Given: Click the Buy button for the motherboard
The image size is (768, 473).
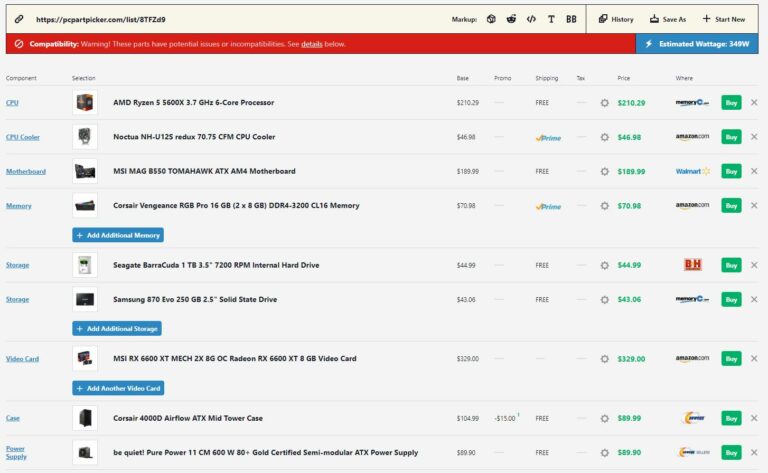Looking at the screenshot, I should 731,171.
